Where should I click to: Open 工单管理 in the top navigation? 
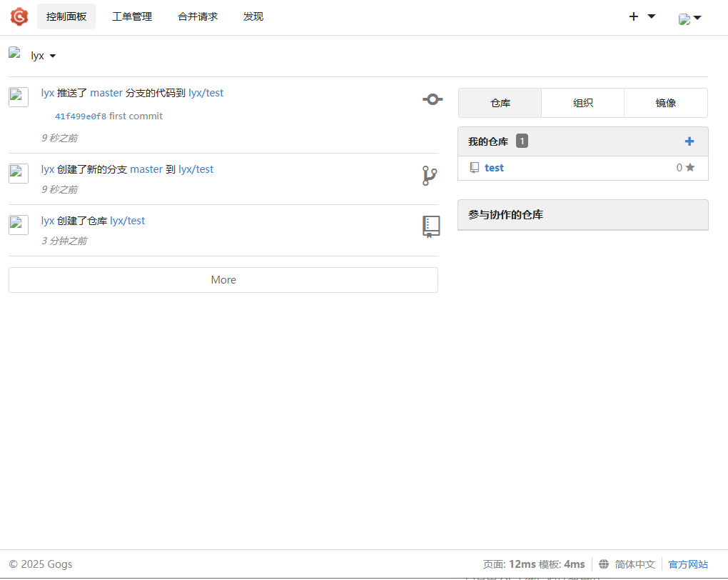(x=132, y=16)
